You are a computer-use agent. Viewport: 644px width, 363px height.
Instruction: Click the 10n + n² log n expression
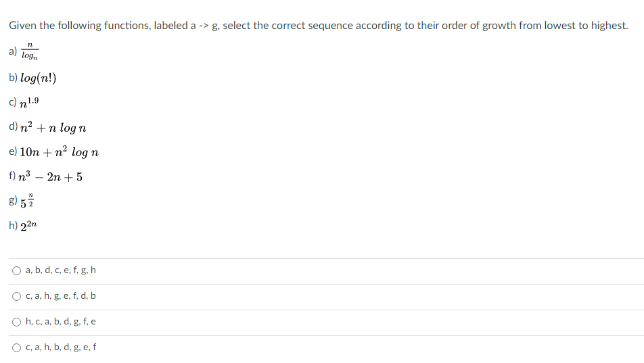click(59, 152)
